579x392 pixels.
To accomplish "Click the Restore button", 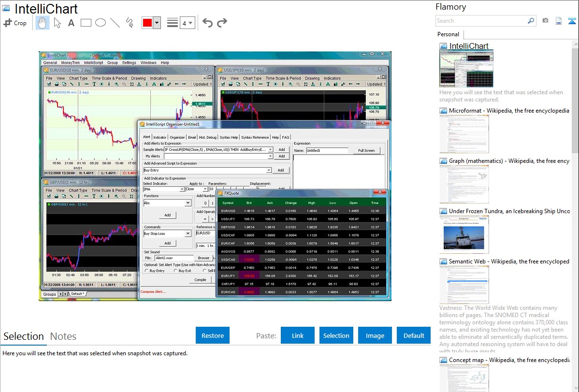I will (213, 335).
